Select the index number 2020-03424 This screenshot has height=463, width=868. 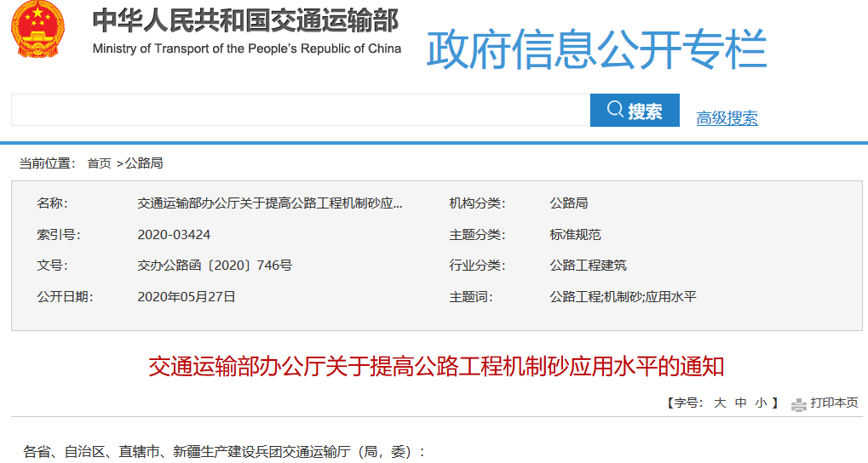point(174,235)
